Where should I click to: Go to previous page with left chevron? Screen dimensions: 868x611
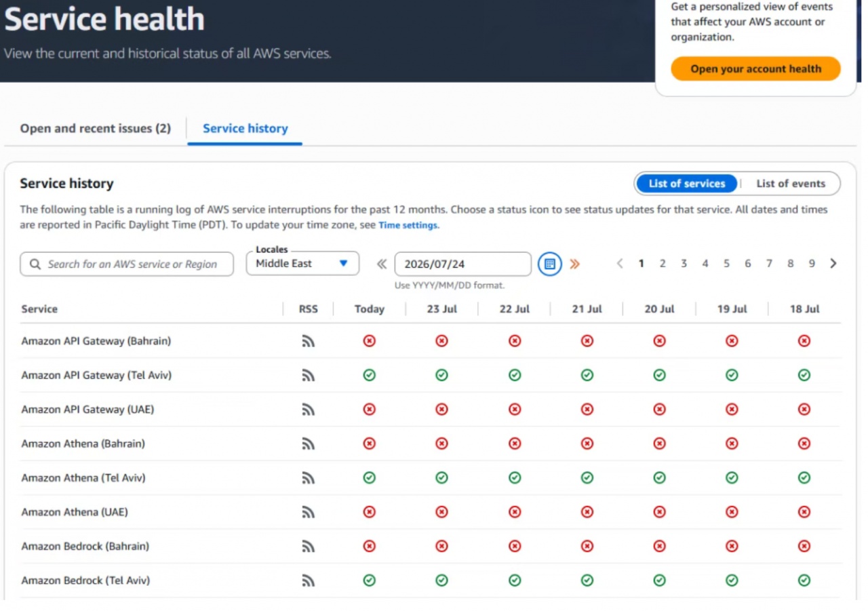point(619,264)
